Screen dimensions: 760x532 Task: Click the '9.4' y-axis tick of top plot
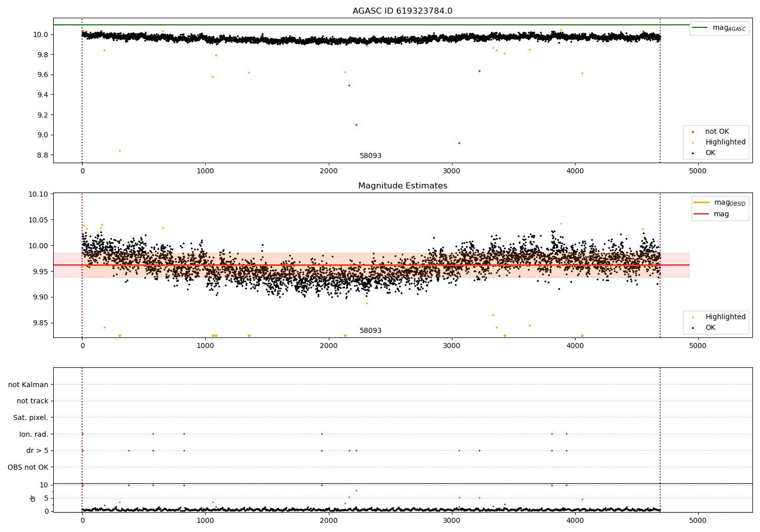(43, 95)
